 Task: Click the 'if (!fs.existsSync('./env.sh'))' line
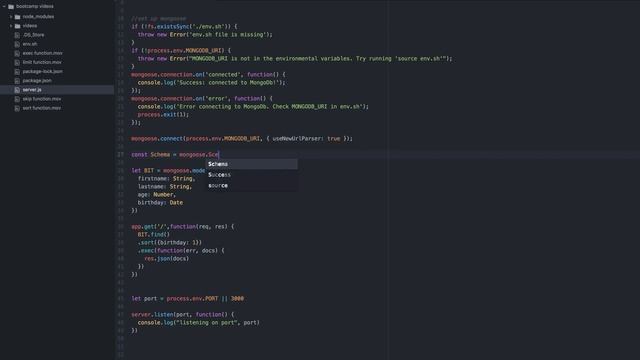(184, 27)
